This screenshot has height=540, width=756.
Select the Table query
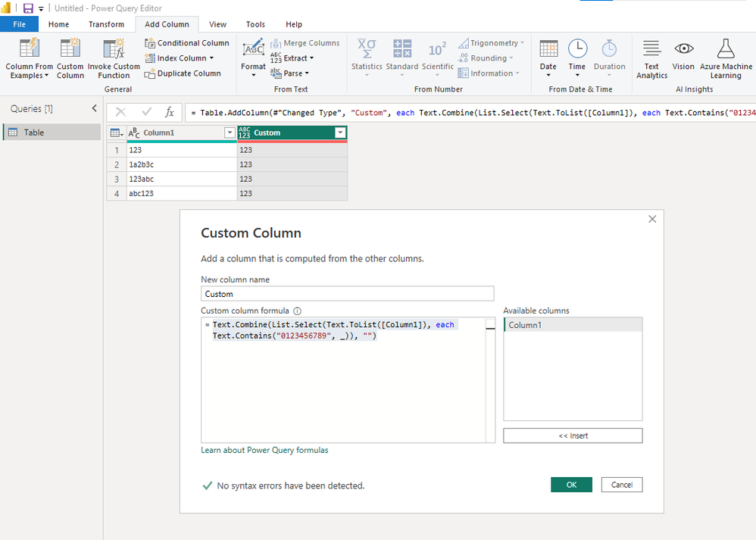coord(52,132)
